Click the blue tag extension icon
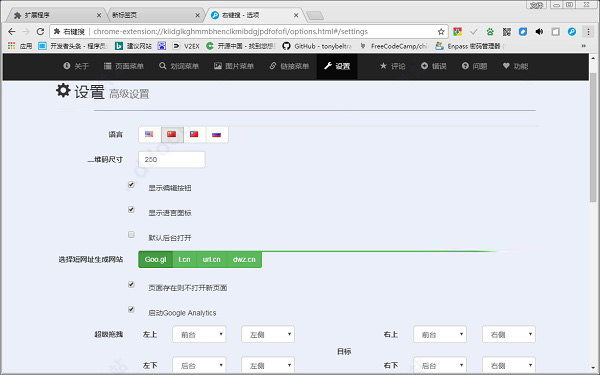Image resolution: width=600 pixels, height=375 pixels. 523,32
